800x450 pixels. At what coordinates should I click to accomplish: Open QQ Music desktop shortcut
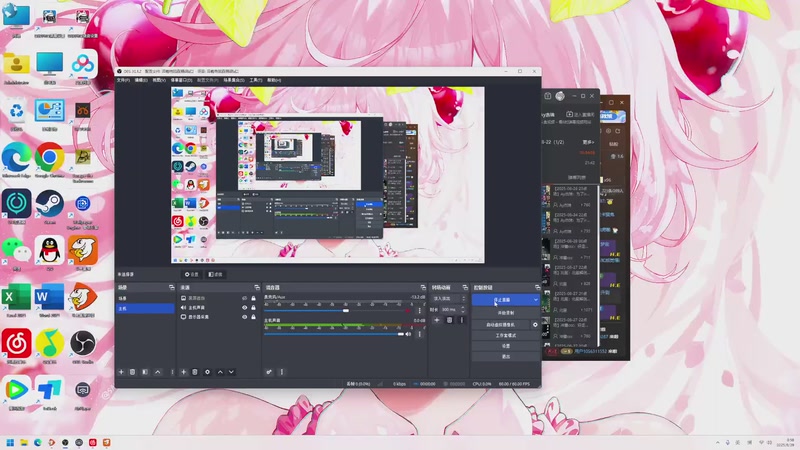coord(49,346)
